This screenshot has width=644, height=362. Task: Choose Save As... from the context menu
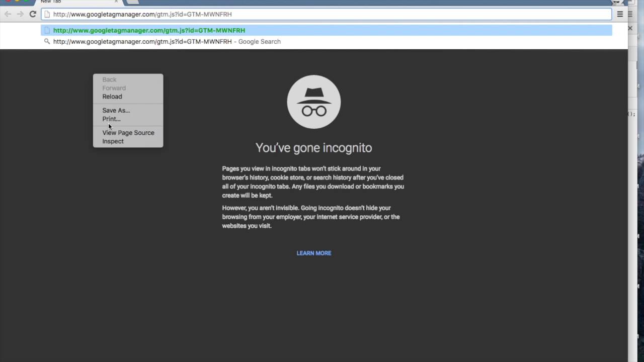tap(128, 110)
